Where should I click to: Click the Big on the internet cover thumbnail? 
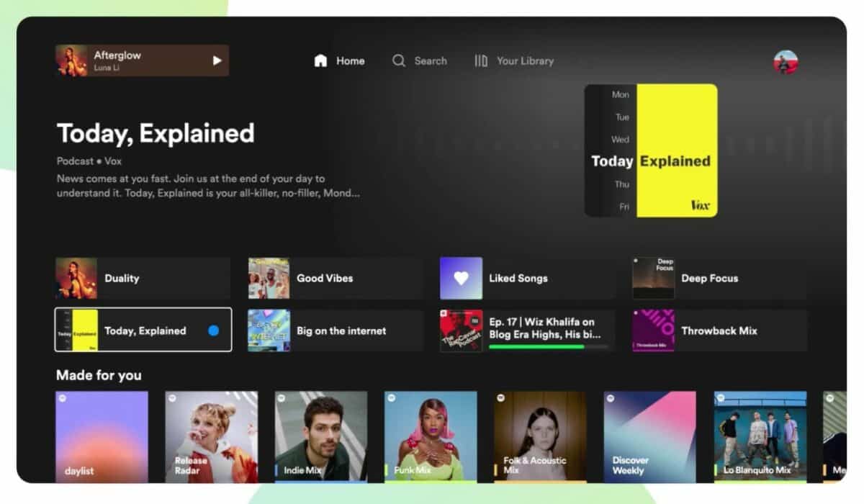click(x=269, y=330)
